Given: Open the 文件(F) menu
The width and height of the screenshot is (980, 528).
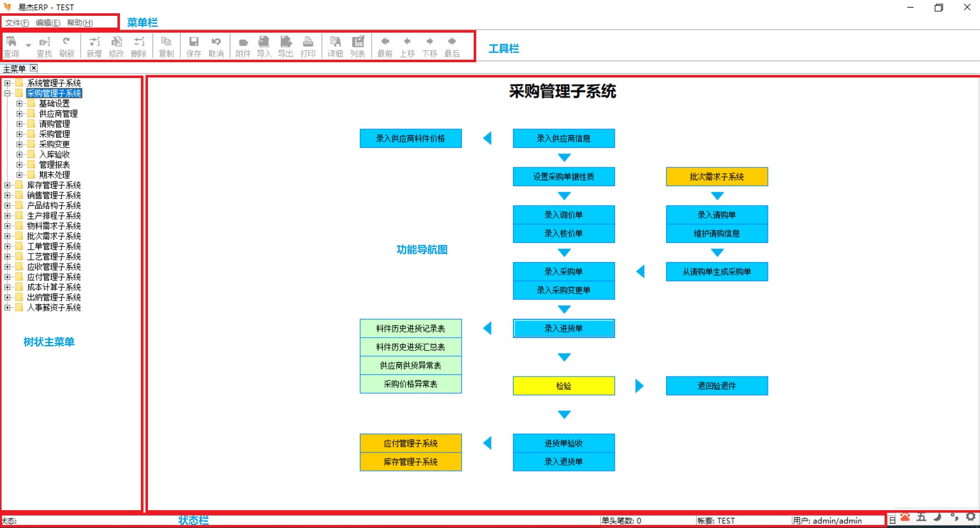Looking at the screenshot, I should pyautogui.click(x=17, y=23).
